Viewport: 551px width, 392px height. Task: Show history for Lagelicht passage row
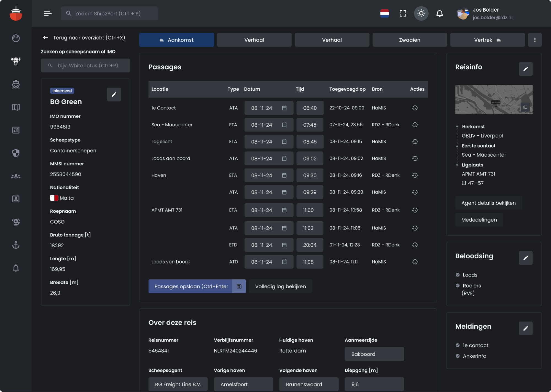(415, 142)
